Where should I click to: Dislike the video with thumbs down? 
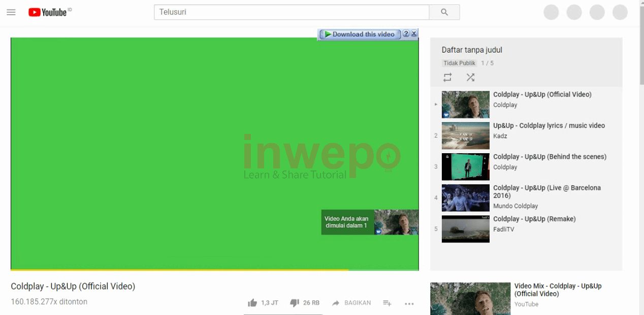295,303
